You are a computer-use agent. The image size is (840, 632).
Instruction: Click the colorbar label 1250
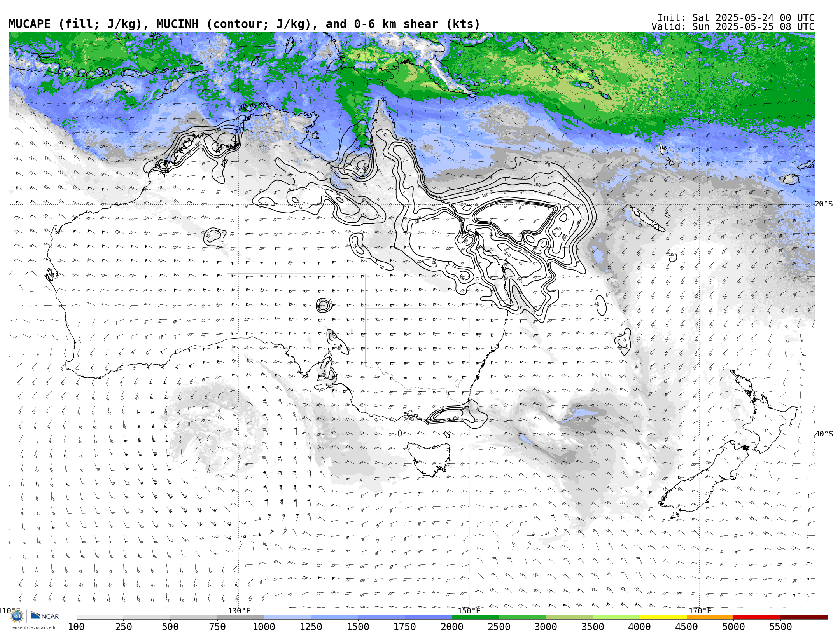click(x=311, y=627)
